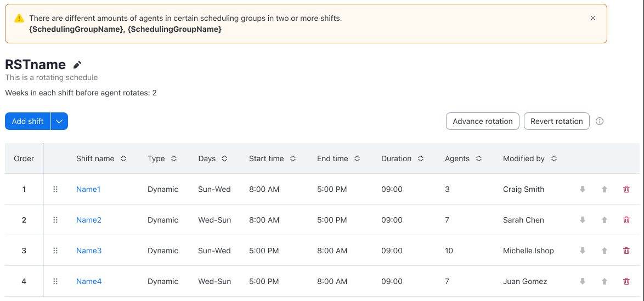644x301 pixels.
Task: Click agents count 3 in Name1 row
Action: (x=447, y=189)
